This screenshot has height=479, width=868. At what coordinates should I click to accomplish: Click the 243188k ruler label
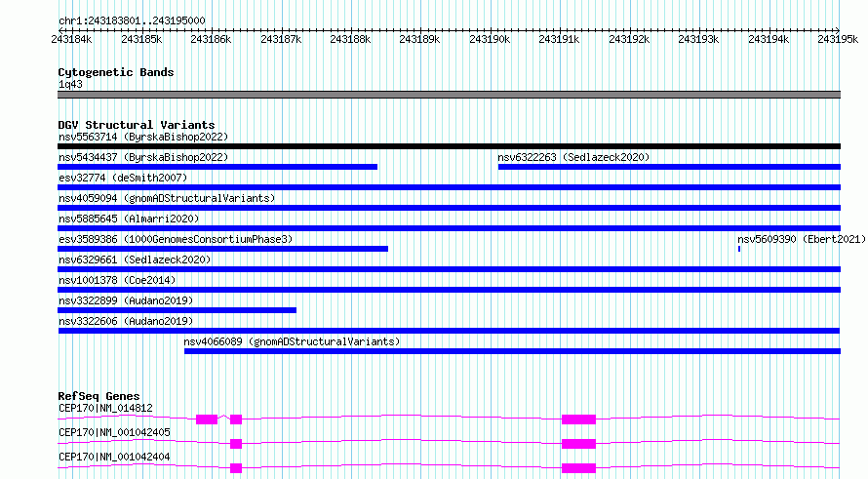[x=350, y=39]
